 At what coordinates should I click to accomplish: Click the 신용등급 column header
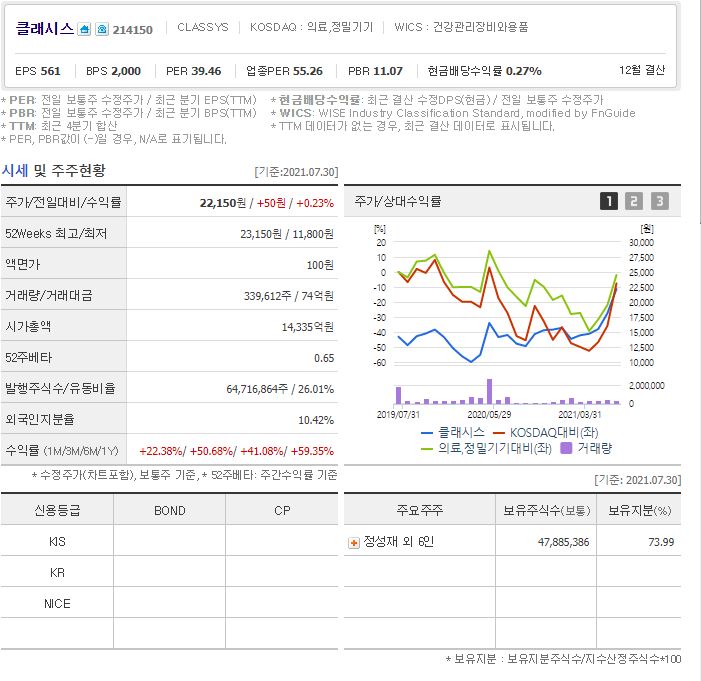(57, 510)
